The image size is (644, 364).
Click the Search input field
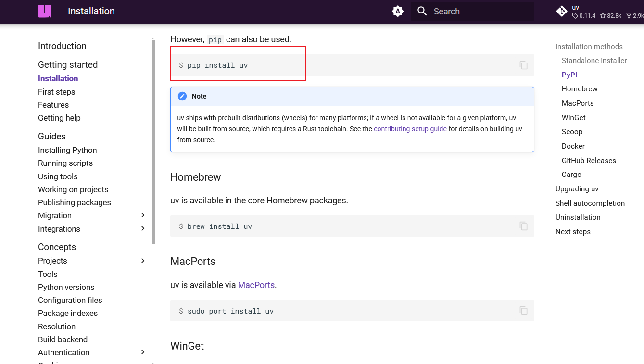pyautogui.click(x=472, y=11)
